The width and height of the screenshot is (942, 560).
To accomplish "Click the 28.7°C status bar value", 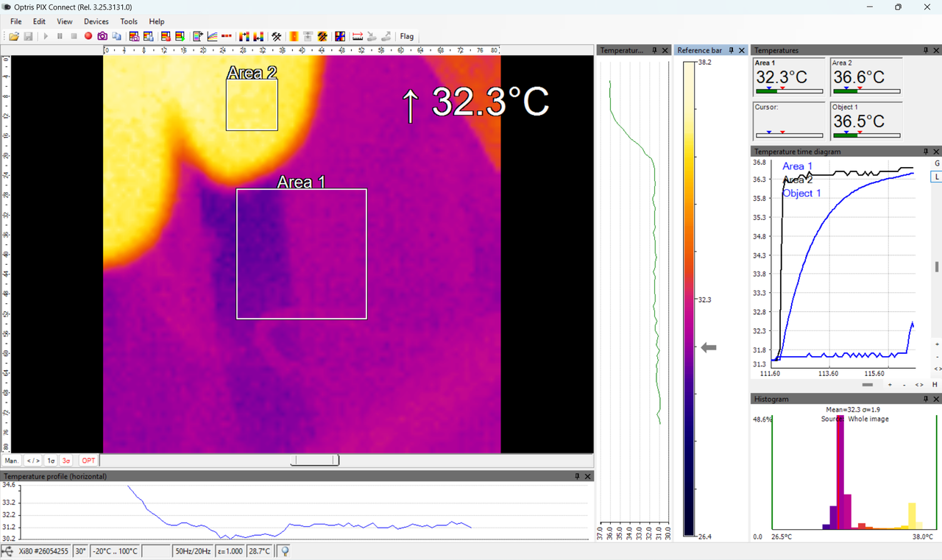I will click(x=260, y=551).
